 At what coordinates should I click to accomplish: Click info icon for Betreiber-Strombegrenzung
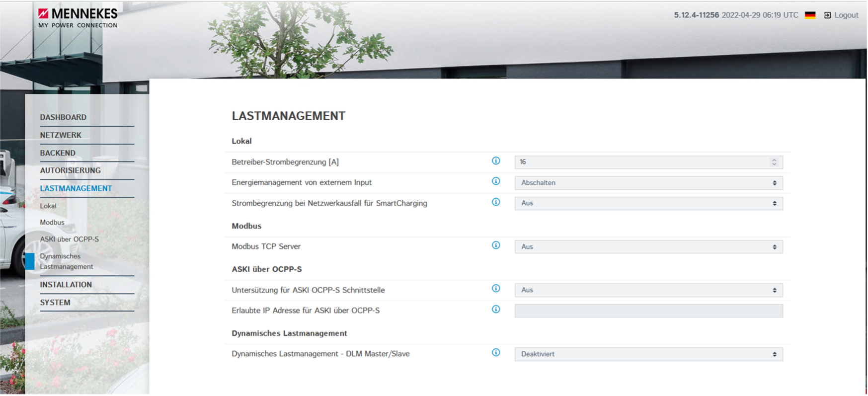tap(495, 161)
